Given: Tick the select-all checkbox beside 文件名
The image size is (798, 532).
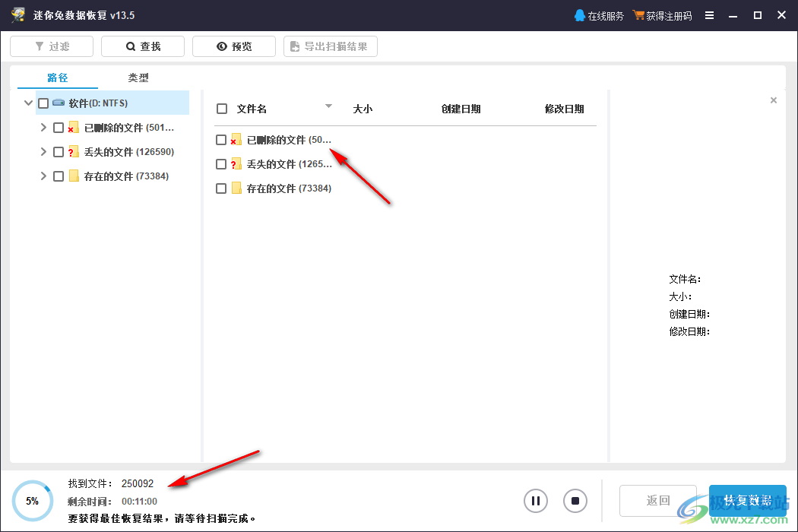Looking at the screenshot, I should [x=221, y=108].
